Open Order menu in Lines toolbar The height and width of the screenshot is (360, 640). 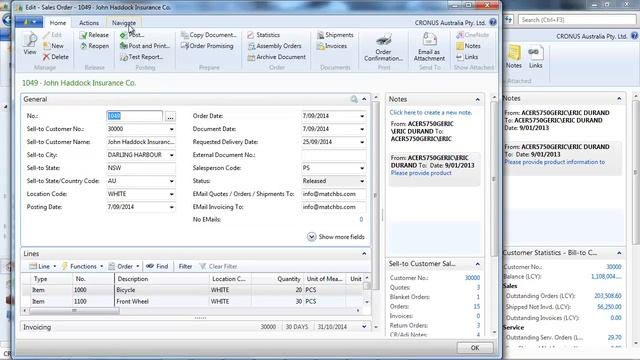[x=124, y=266]
